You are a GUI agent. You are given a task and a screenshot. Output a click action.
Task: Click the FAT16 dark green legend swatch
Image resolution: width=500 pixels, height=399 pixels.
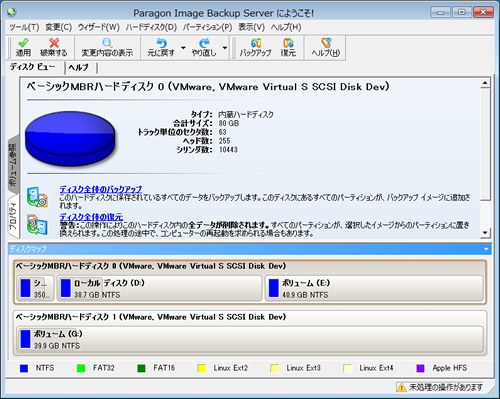tap(141, 368)
